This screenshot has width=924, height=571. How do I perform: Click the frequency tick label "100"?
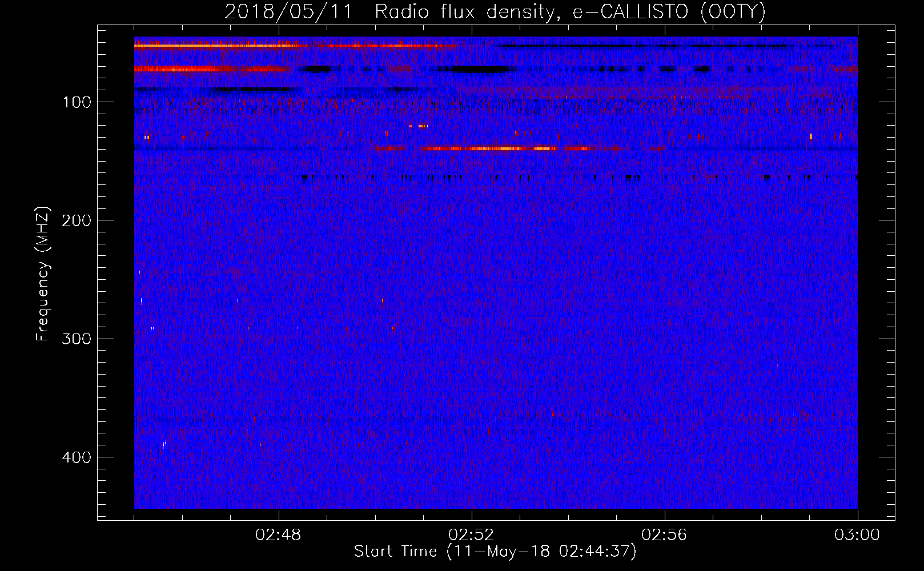point(77,103)
